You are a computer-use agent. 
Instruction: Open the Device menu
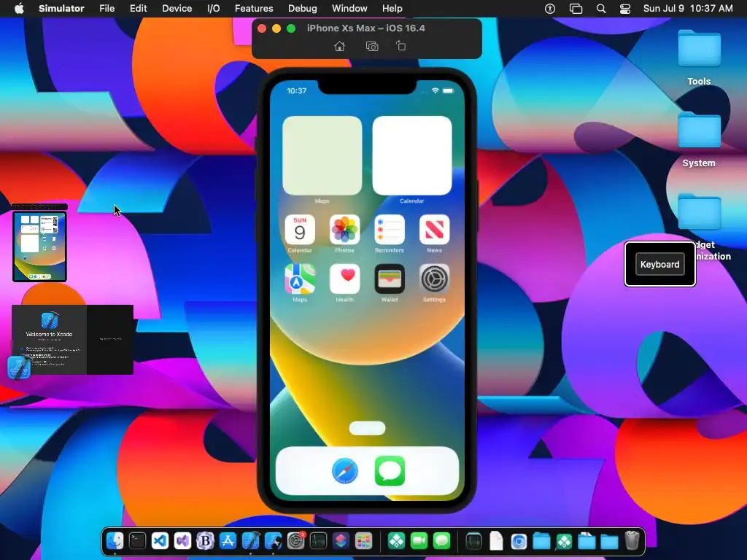click(x=177, y=9)
